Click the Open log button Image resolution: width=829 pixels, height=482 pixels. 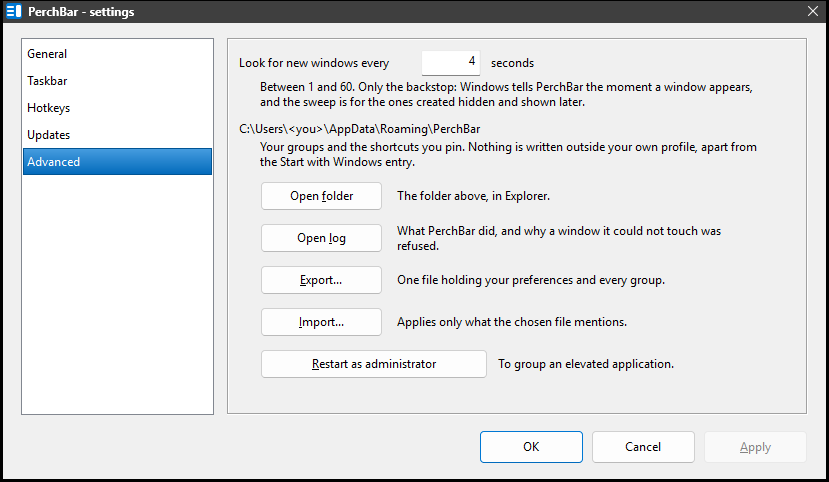321,238
